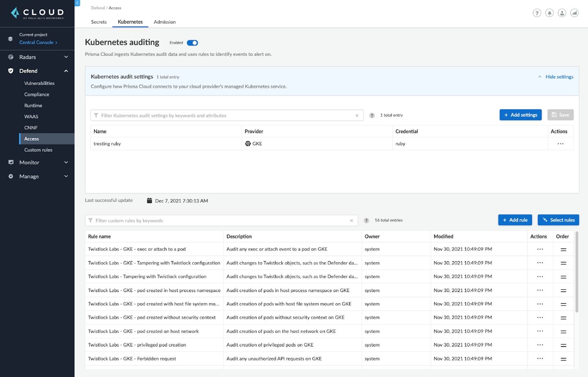This screenshot has width=588, height=377.
Task: Click the GKE provider icon
Action: (x=248, y=144)
